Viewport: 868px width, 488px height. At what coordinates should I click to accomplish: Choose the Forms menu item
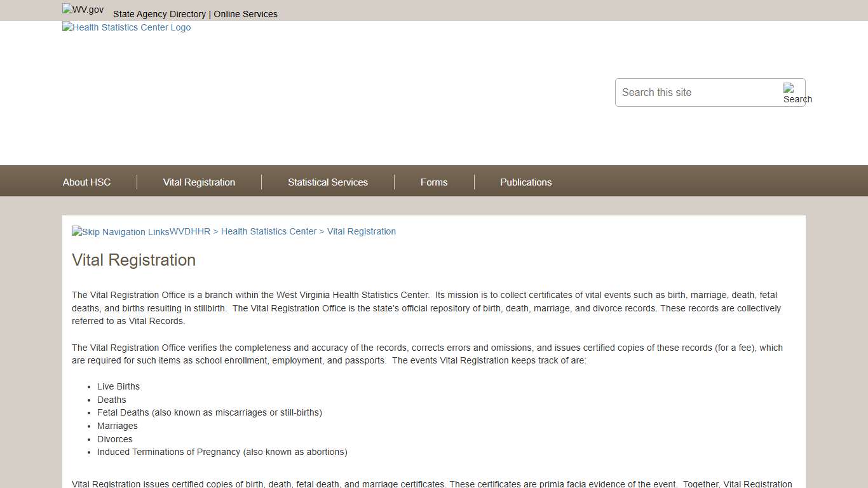tap(433, 182)
